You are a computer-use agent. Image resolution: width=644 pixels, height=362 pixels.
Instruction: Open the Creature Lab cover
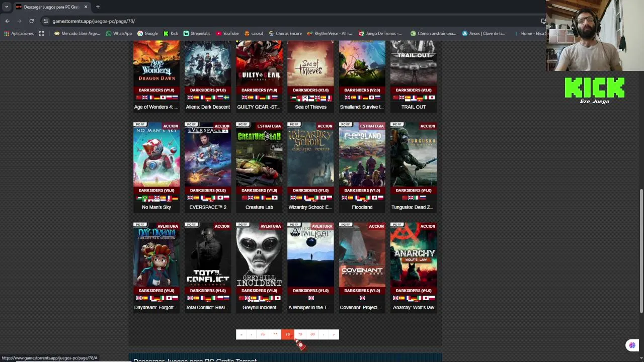pyautogui.click(x=259, y=154)
